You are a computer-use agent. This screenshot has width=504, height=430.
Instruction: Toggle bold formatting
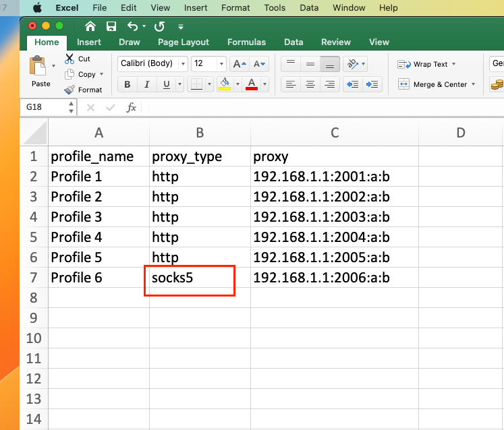click(128, 84)
